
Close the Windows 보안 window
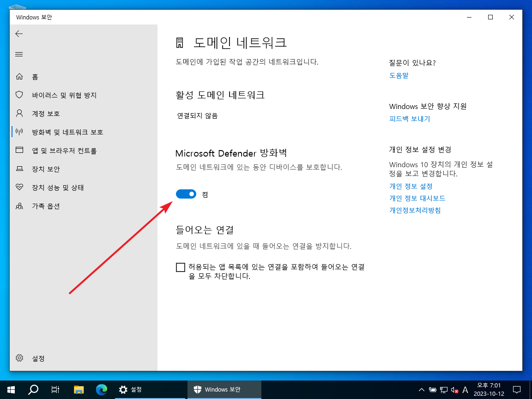[512, 17]
